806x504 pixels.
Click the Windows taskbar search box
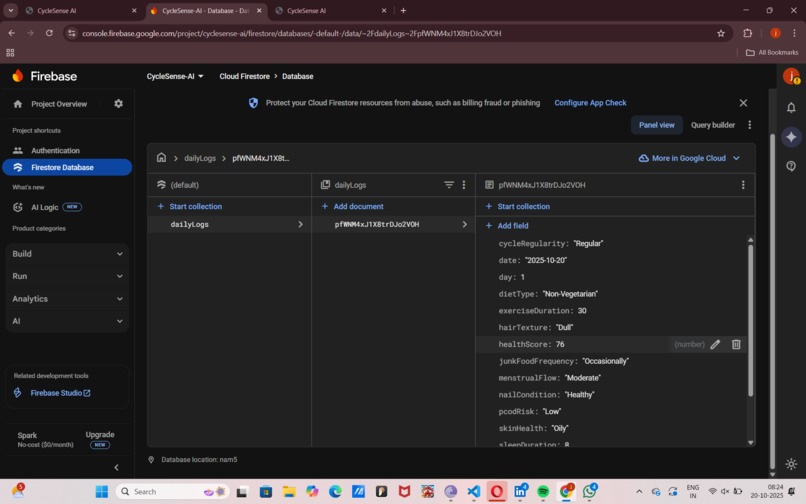(173, 492)
